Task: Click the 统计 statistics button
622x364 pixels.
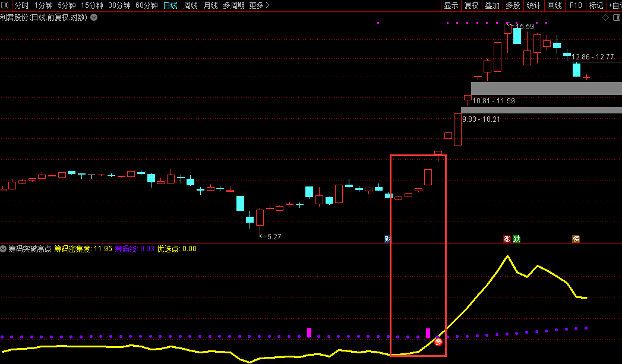Action: click(x=533, y=5)
